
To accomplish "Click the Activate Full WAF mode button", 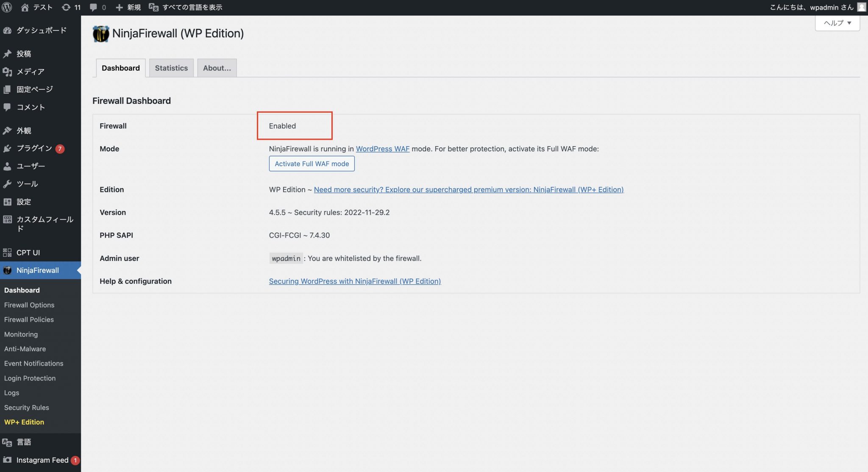I will pyautogui.click(x=312, y=164).
